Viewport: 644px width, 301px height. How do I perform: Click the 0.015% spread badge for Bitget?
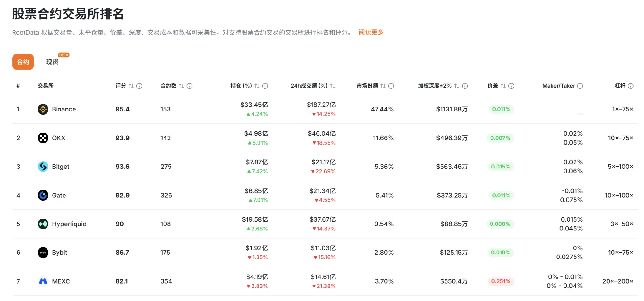(x=501, y=167)
